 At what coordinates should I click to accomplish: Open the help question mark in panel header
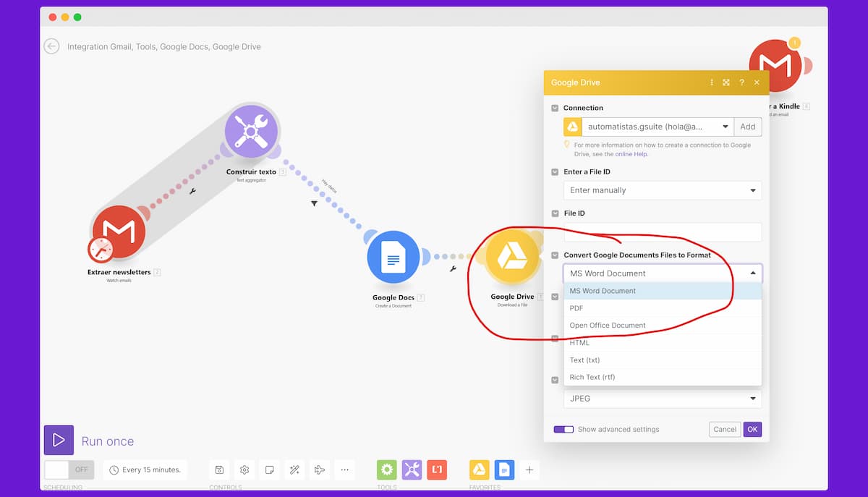click(741, 82)
